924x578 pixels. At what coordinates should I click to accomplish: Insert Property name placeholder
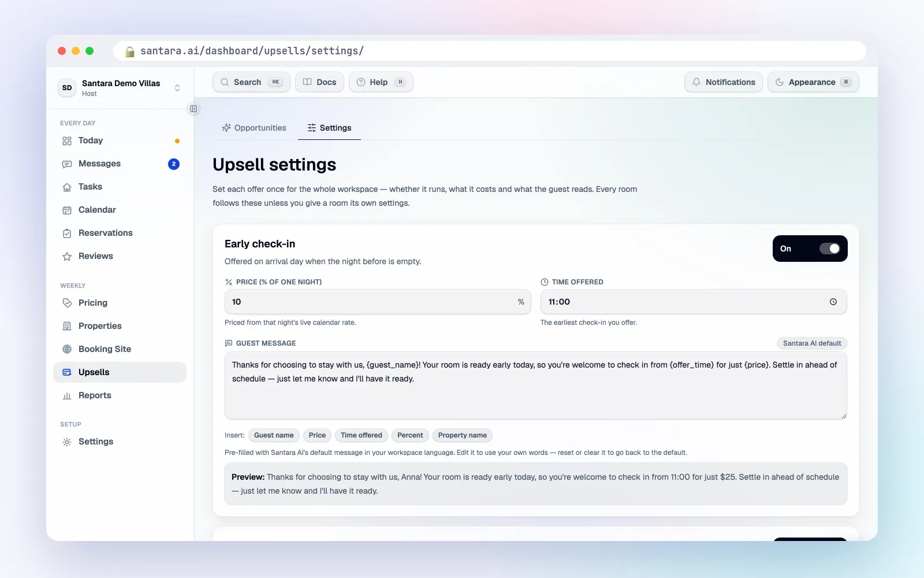pos(463,435)
